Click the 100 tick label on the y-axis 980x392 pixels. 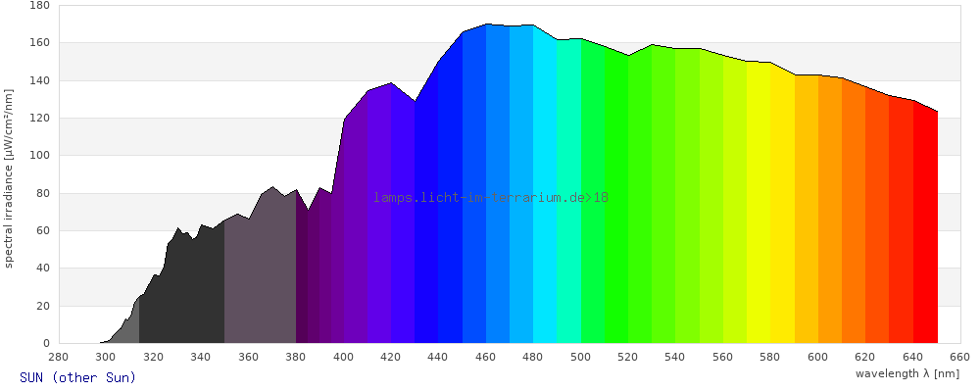(x=39, y=156)
